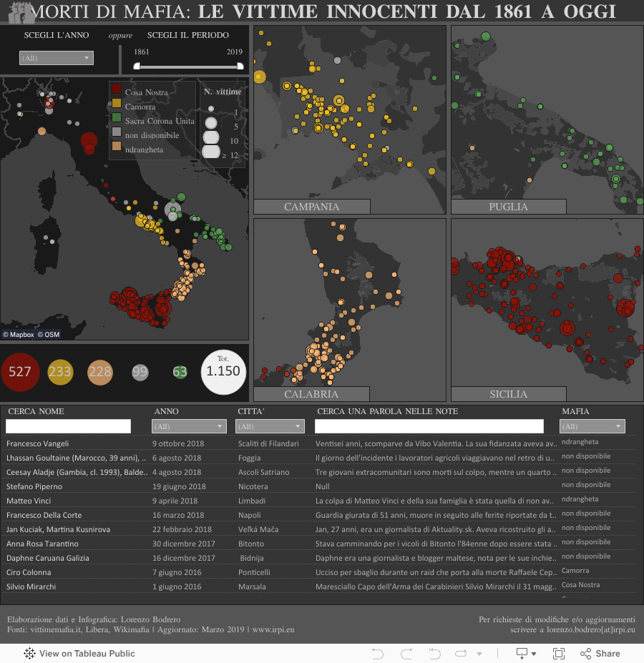Click the large gray circle in central Italy map
This screenshot has width=644, height=663.
(x=172, y=209)
